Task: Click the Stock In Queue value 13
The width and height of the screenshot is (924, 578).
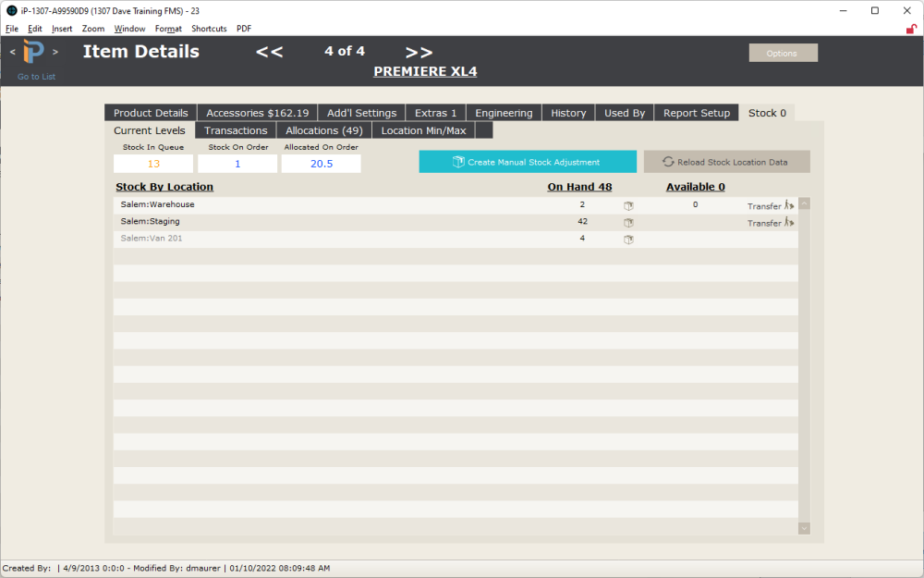Action: point(153,164)
